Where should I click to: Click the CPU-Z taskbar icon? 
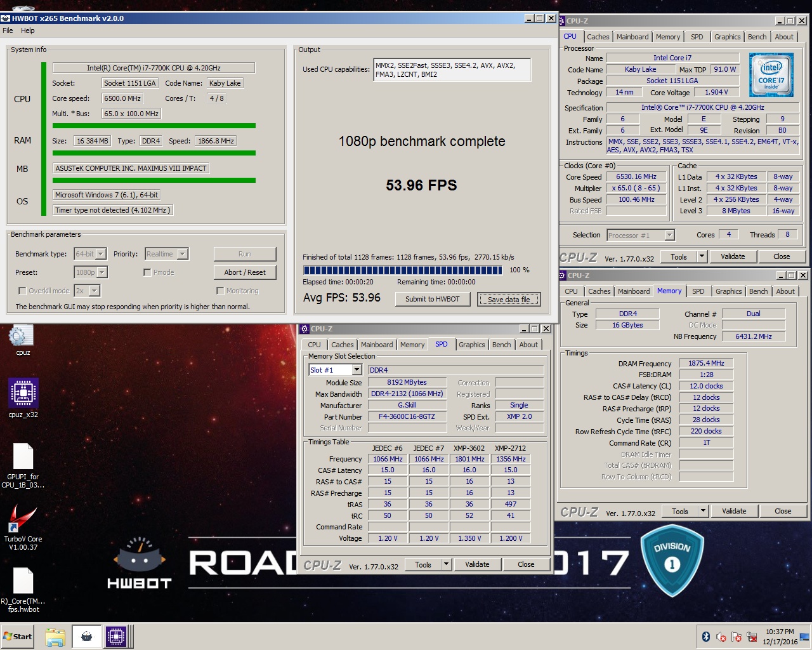click(x=117, y=637)
